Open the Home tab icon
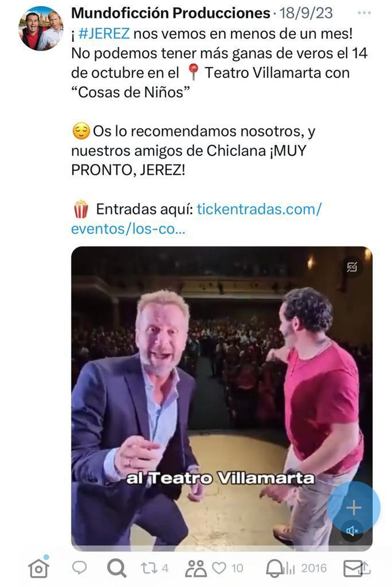 point(38,568)
